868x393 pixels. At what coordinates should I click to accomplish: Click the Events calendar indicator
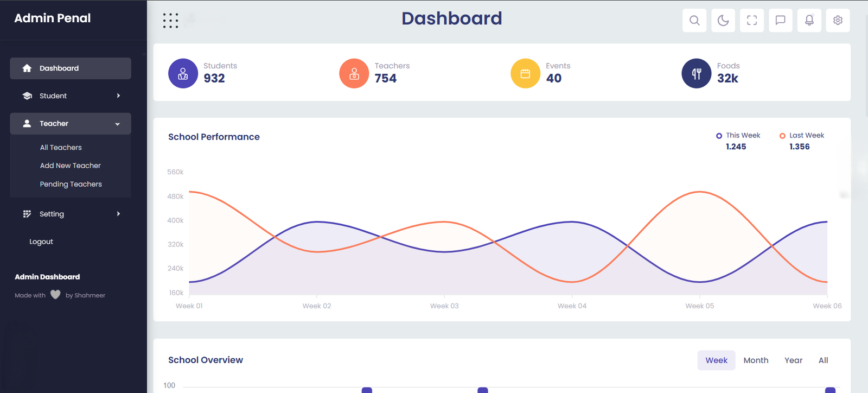tap(525, 73)
